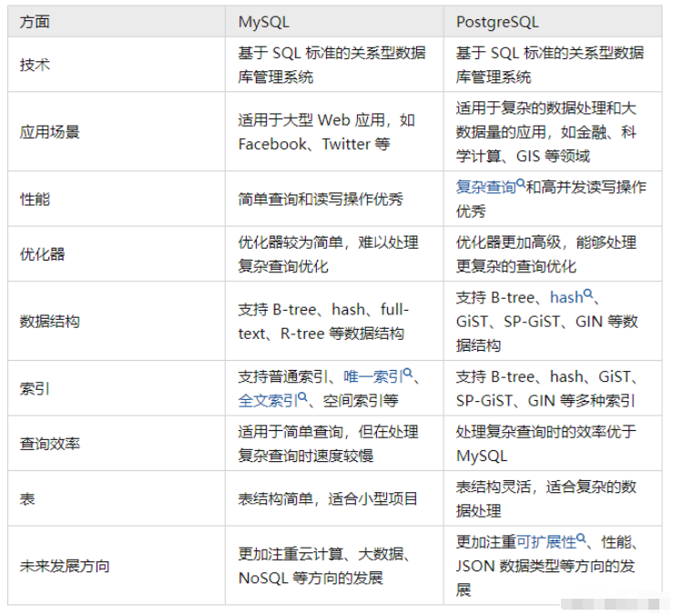Image resolution: width=673 pixels, height=616 pixels.
Task: Click the search icon after 复杂查询
Action: 520,183
